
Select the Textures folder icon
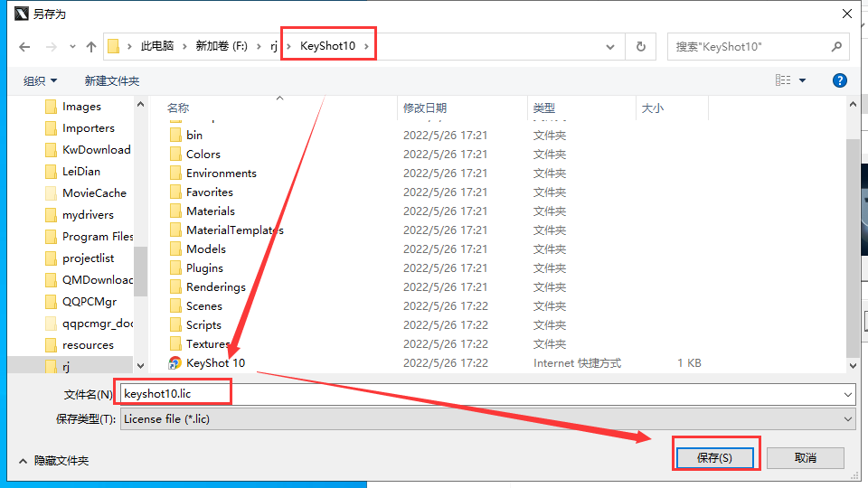pyautogui.click(x=175, y=343)
